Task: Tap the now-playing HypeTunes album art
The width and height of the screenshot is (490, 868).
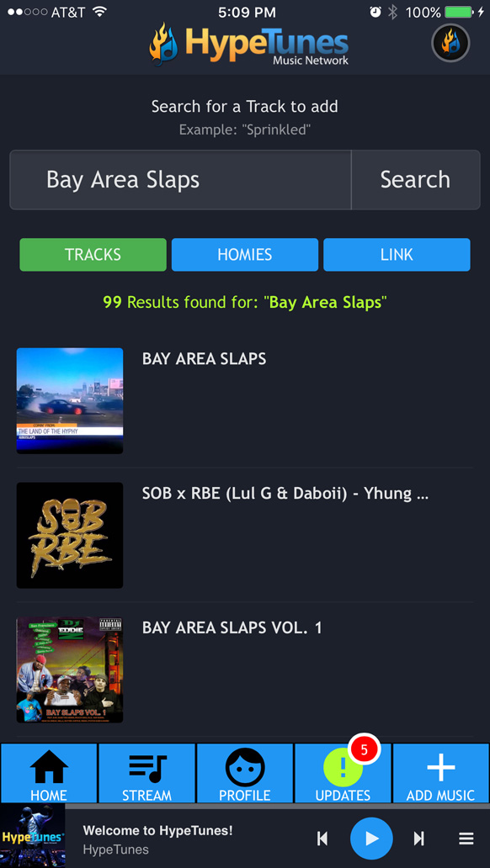Action: click(x=32, y=836)
